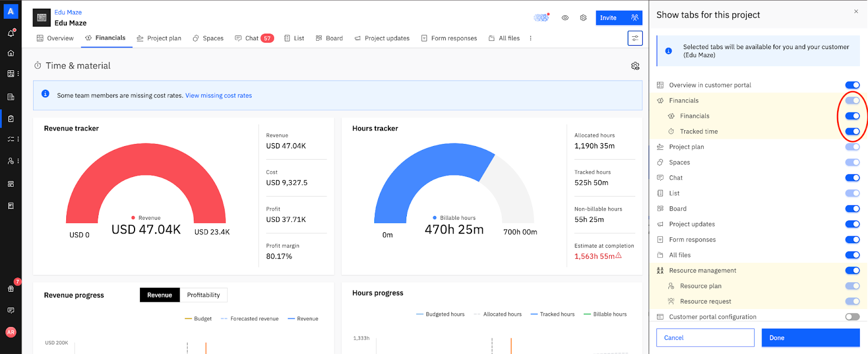This screenshot has width=868, height=354.
Task: Disable the Chat tab toggle
Action: coord(852,178)
